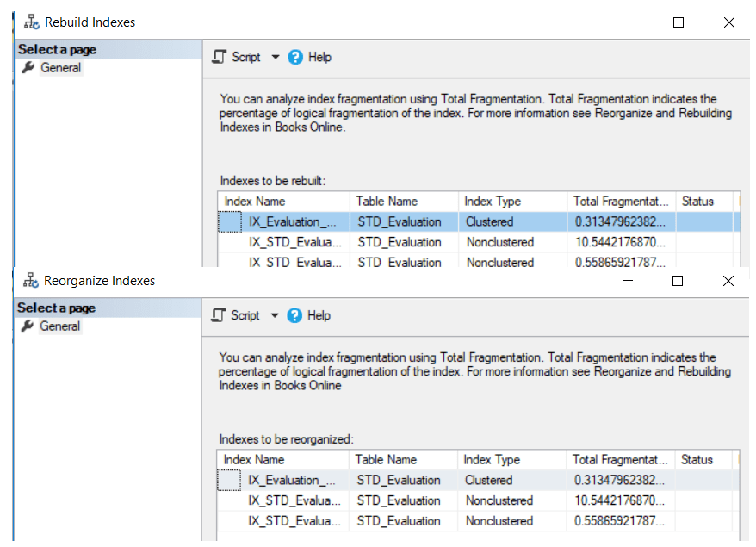The image size is (756, 547).
Task: Sort by Table Name column in Rebuild Indexes
Action: [404, 202]
